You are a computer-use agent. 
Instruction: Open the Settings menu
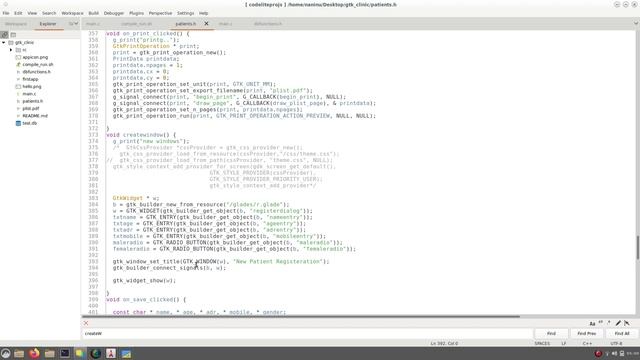(x=185, y=13)
